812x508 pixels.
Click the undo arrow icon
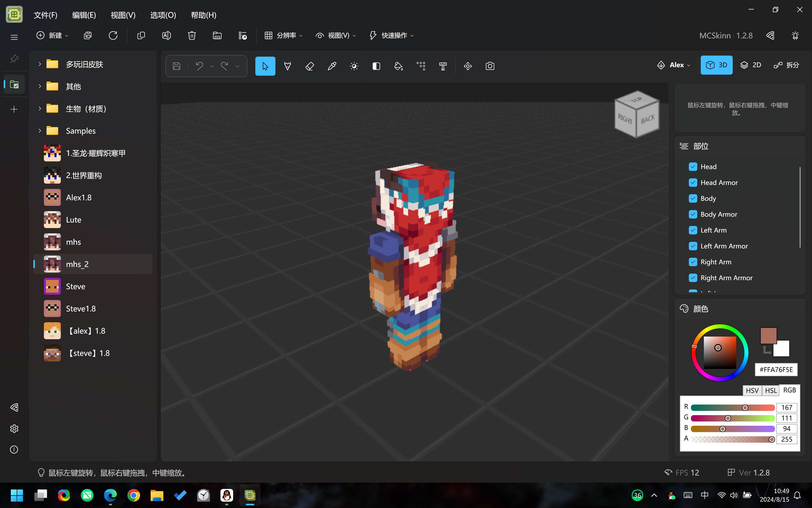[x=199, y=66]
